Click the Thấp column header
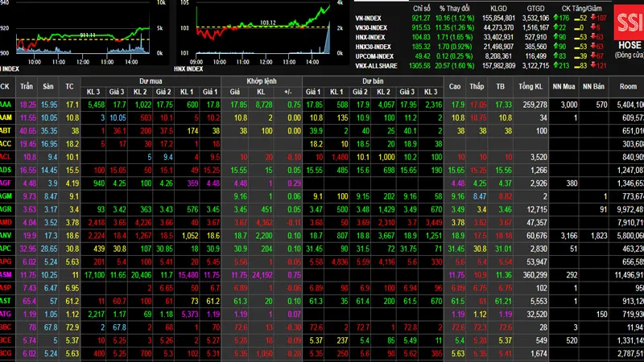Screen dimensions: 644x362 [x=477, y=86]
